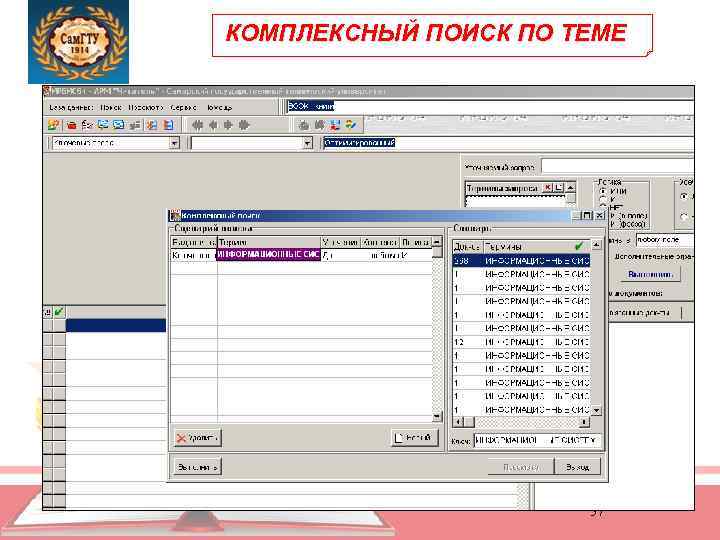The image size is (720, 540).
Task: Click the green checkmark in Словарь header
Action: [579, 246]
